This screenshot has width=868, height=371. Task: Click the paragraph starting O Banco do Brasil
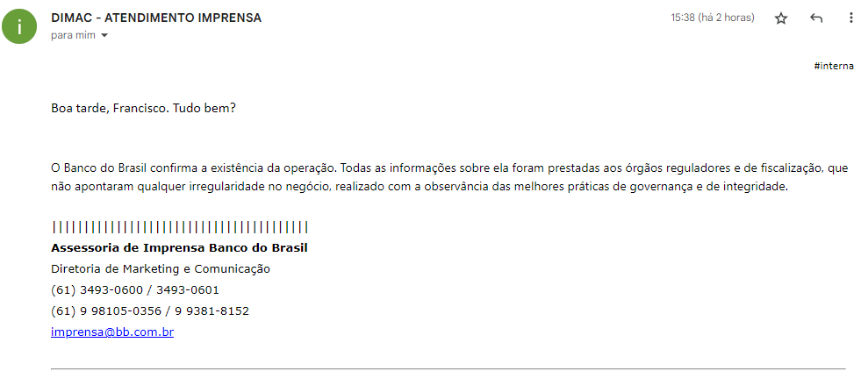[x=449, y=177]
